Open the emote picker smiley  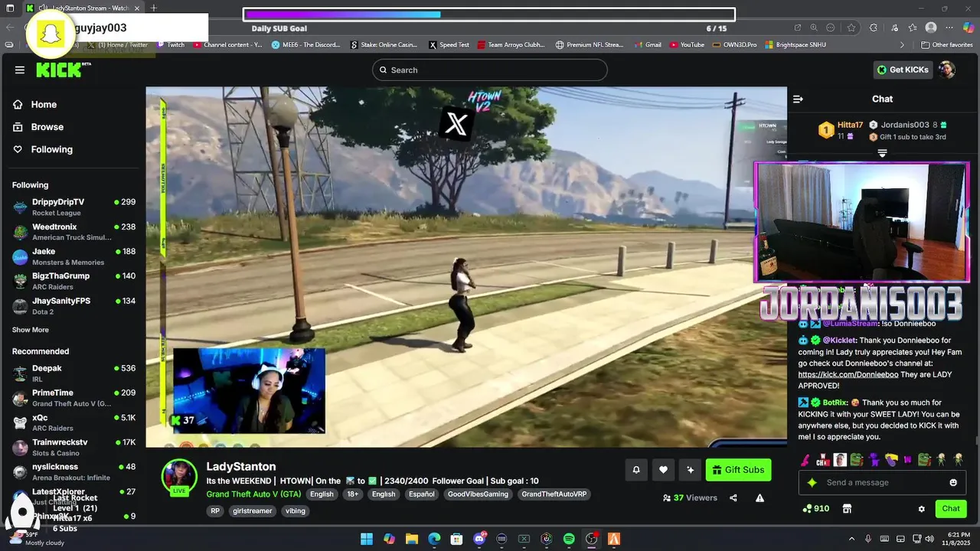tap(953, 483)
